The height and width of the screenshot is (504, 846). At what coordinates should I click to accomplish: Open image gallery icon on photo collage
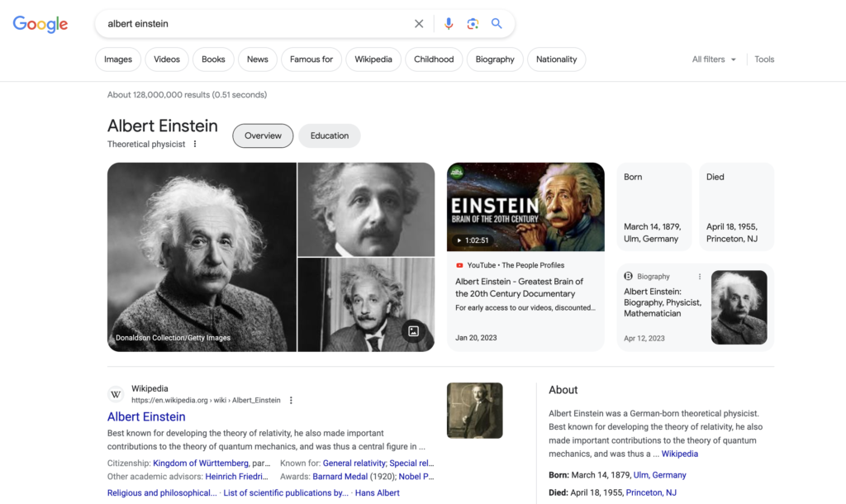[x=414, y=331]
